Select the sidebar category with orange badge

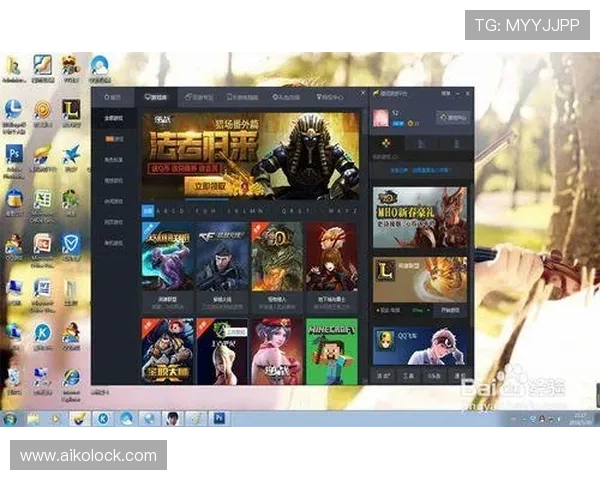pos(114,139)
